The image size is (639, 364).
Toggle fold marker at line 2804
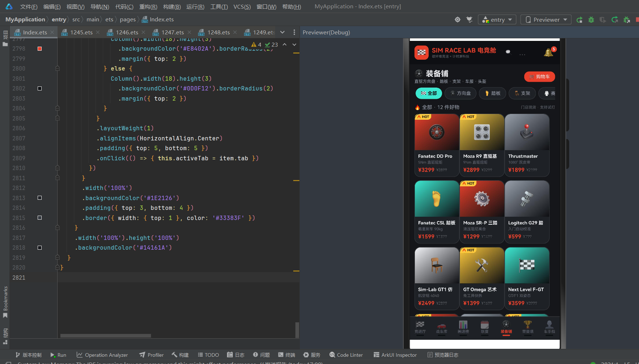[58, 108]
